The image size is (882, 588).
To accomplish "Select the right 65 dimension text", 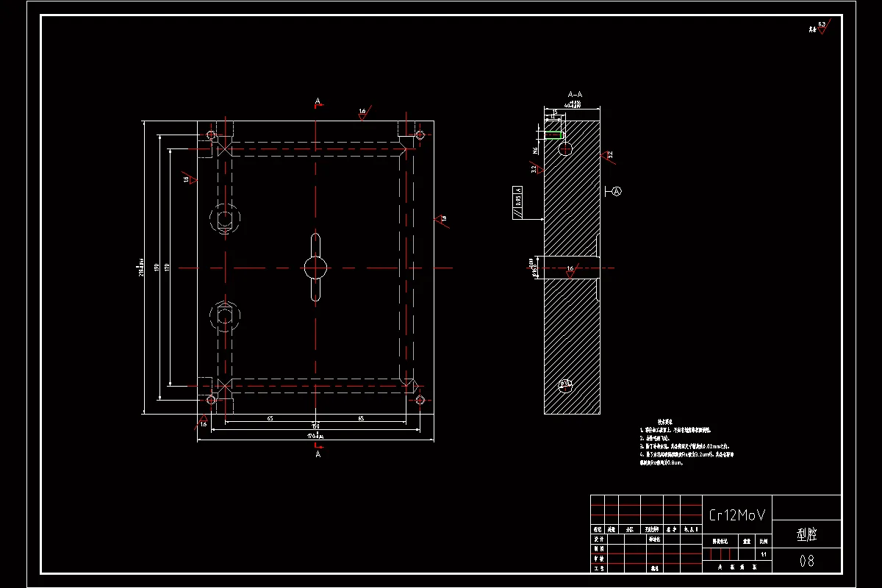I will [x=360, y=418].
